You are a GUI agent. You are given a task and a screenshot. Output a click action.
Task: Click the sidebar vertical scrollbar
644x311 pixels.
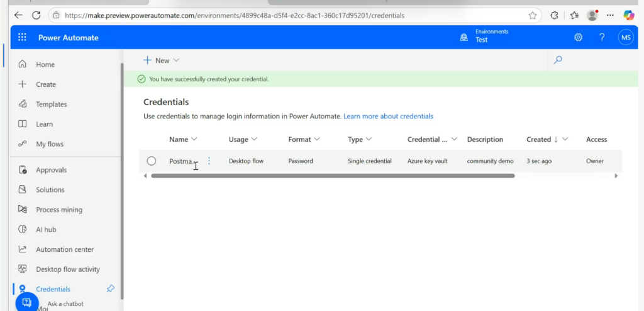[121, 181]
